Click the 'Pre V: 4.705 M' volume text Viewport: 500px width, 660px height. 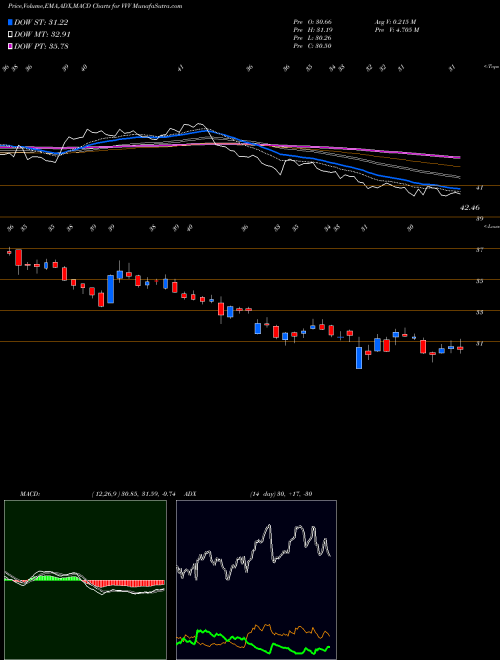[x=396, y=30]
